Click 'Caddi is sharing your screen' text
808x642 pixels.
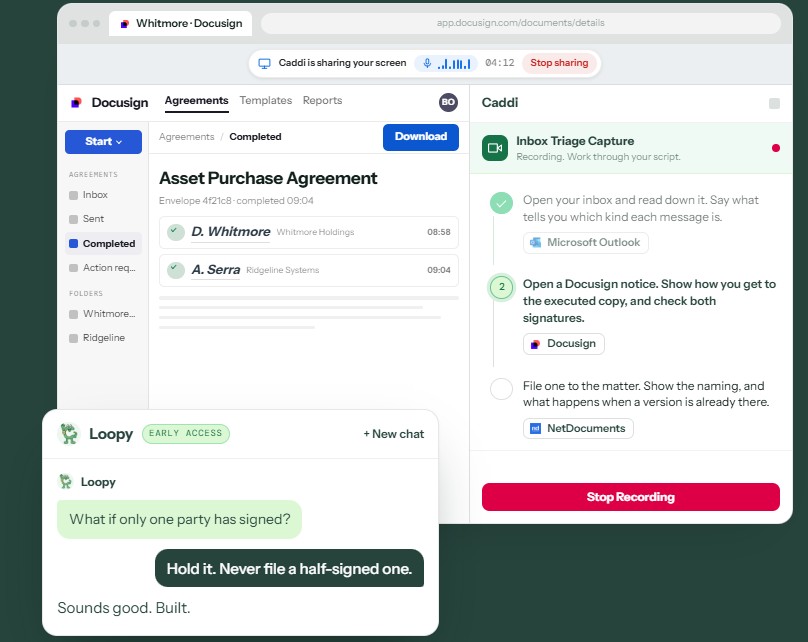[x=342, y=63]
